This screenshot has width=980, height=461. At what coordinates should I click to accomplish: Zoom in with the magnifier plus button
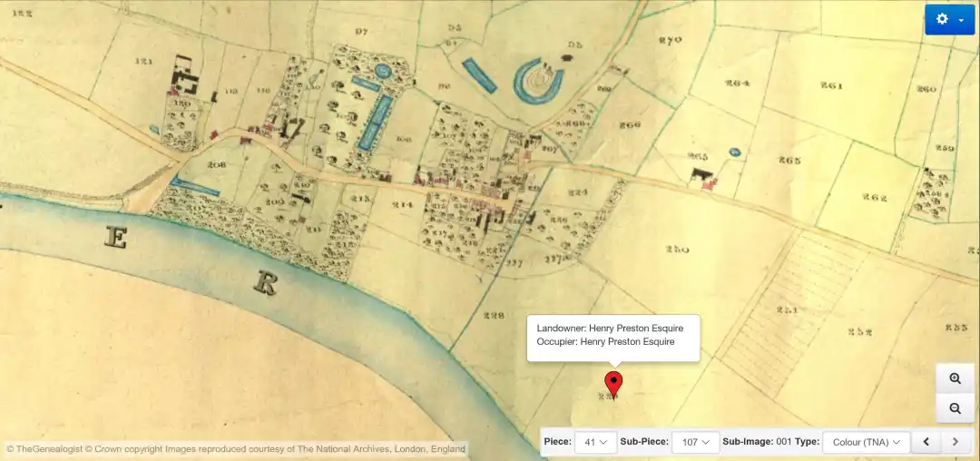(x=955, y=379)
